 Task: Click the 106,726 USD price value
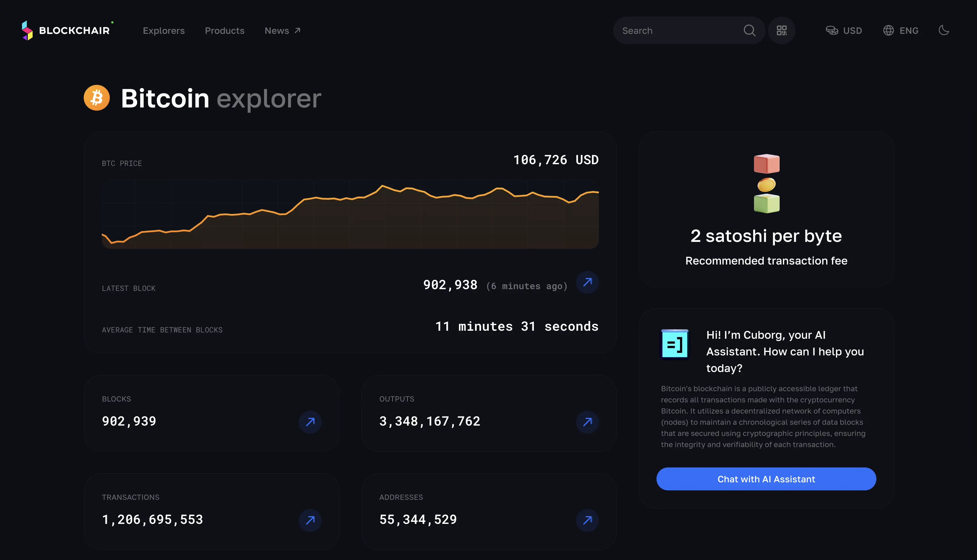pos(556,160)
